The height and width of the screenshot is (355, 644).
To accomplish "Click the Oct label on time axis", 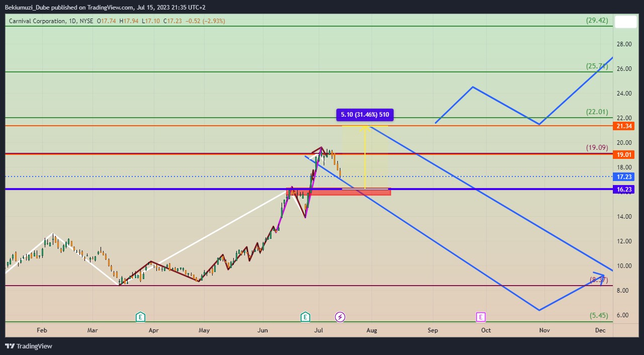I will click(x=486, y=330).
